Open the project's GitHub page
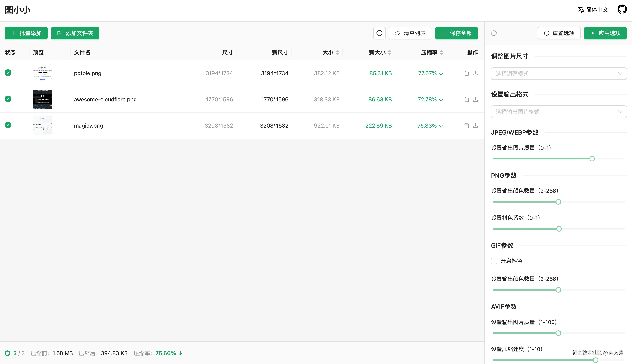The height and width of the screenshot is (364, 632). (622, 9)
